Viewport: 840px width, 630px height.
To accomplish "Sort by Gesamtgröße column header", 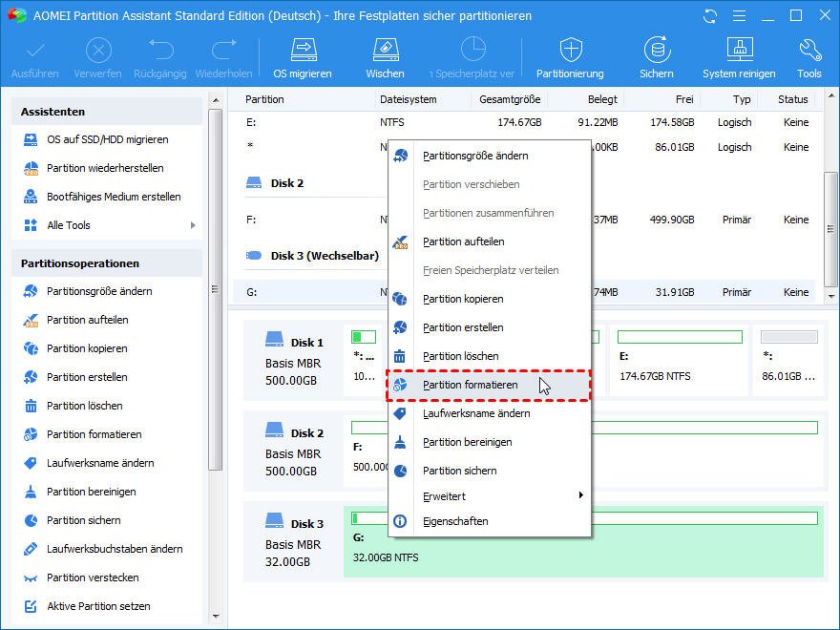I will (x=510, y=99).
